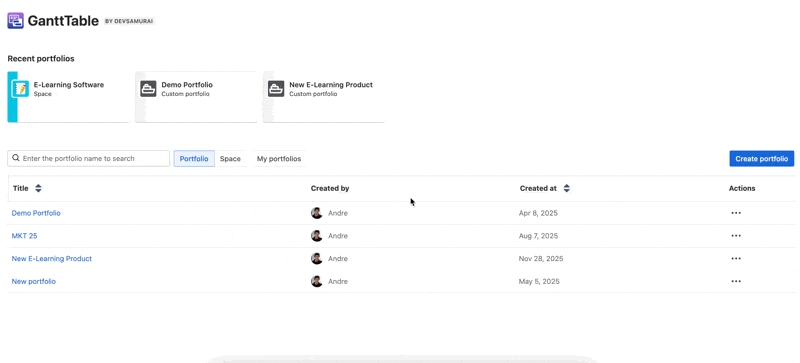This screenshot has width=800, height=363.
Task: Open actions menu for Demo Portfolio row
Action: 736,213
